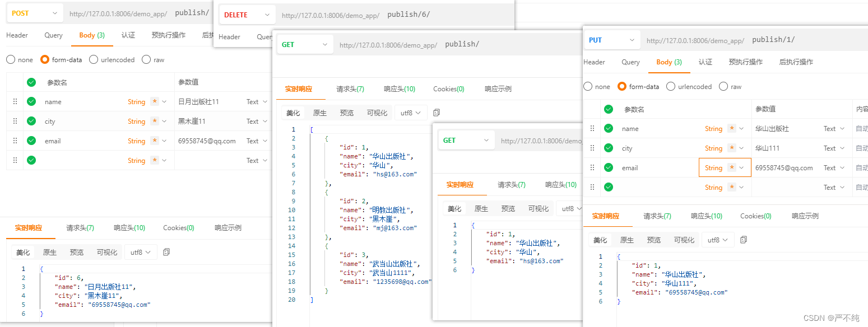This screenshot has height=327, width=868.
Task: Copy the response in the GET publish/ list window
Action: [x=437, y=113]
